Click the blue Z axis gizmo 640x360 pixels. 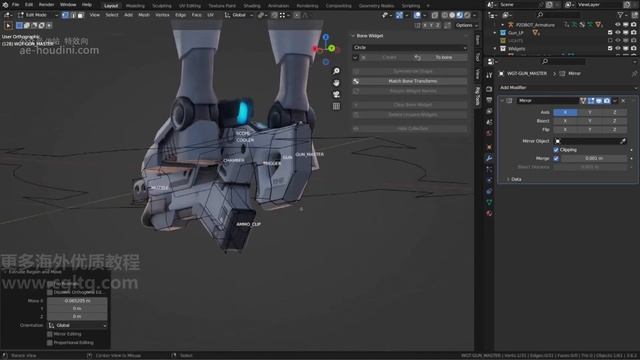(x=326, y=37)
